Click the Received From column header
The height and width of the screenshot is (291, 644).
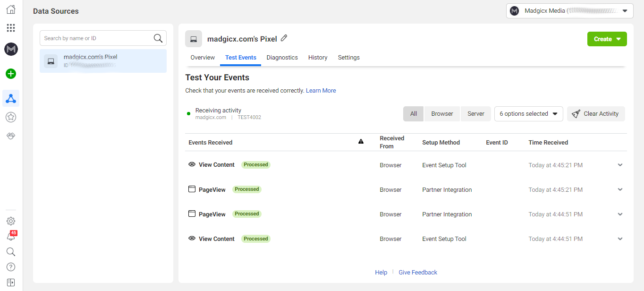(392, 142)
